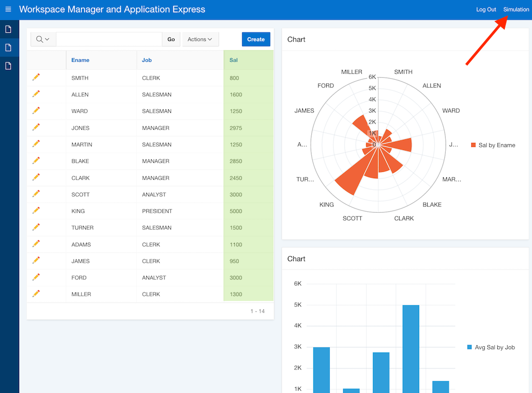Click the Log Out link
532x393 pixels.
486,9
